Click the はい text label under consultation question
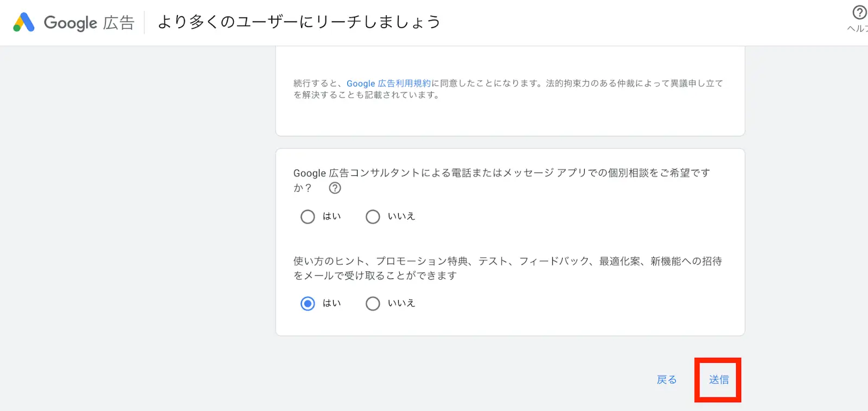This screenshot has height=411, width=868. [x=331, y=216]
